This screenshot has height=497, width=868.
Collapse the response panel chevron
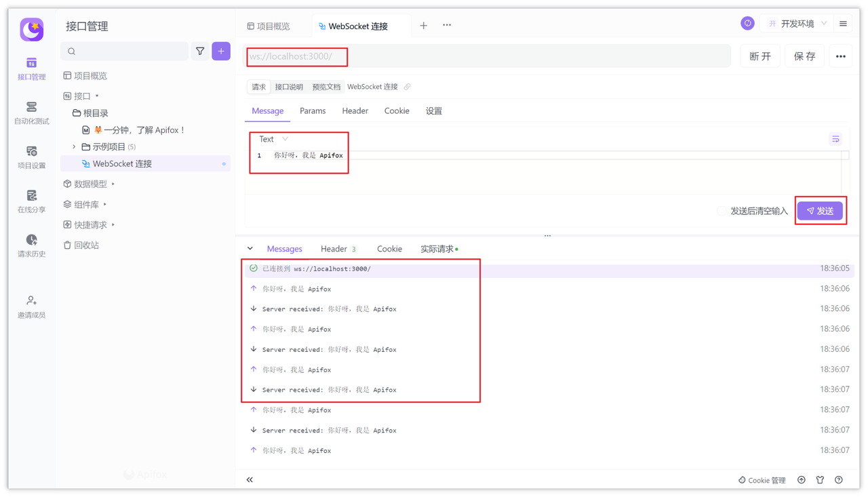[250, 249]
